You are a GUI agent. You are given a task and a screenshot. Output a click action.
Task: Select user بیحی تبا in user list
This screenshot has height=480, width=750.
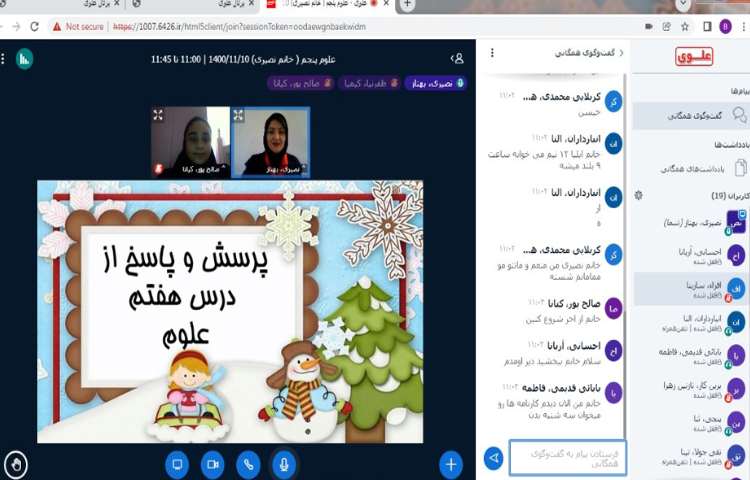pos(692,423)
